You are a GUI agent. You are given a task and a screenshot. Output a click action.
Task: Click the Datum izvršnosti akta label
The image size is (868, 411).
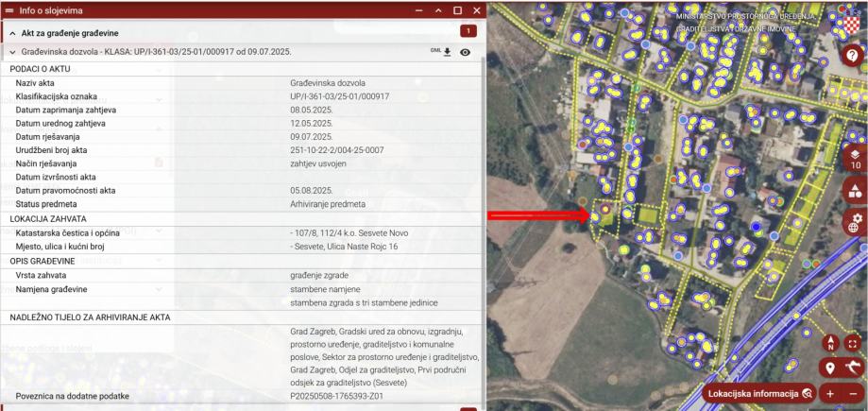56,178
